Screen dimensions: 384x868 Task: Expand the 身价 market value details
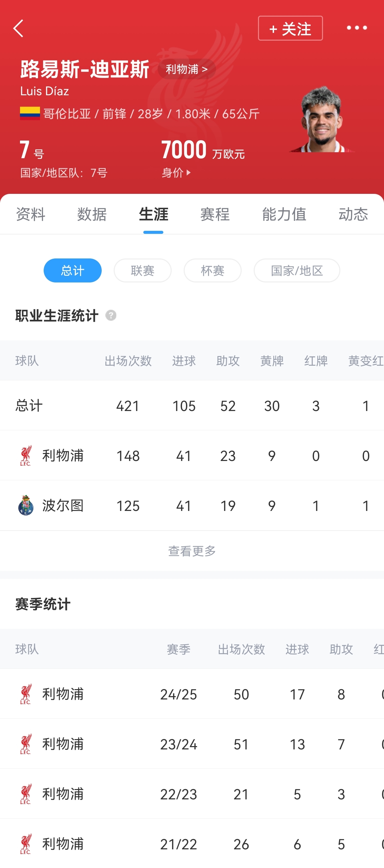(176, 173)
